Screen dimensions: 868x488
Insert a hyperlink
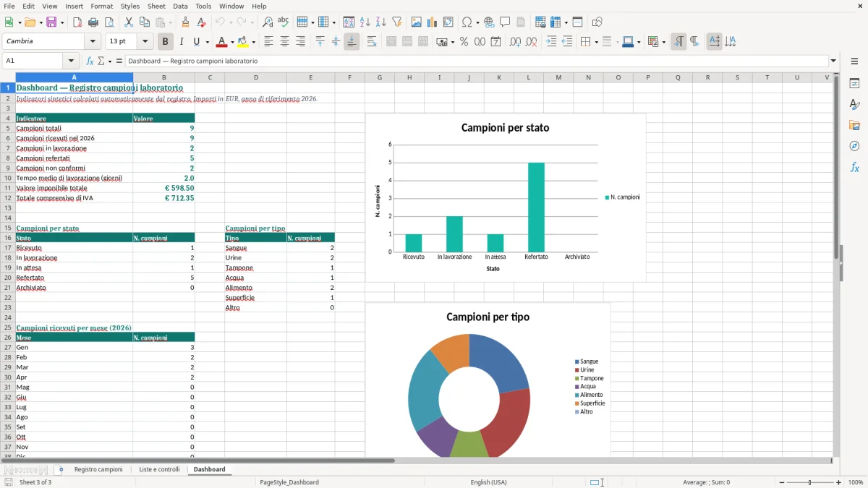coord(490,22)
